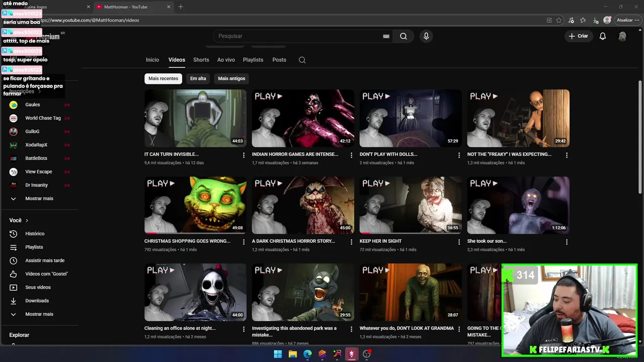Screen dimensions: 644x362
Task: Open File Explorer from taskbar
Action: point(293,354)
